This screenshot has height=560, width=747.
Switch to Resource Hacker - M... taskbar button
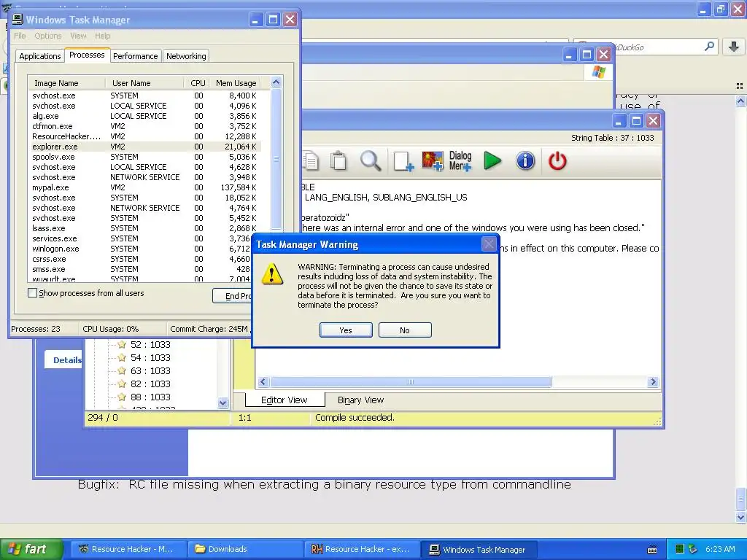tap(129, 550)
